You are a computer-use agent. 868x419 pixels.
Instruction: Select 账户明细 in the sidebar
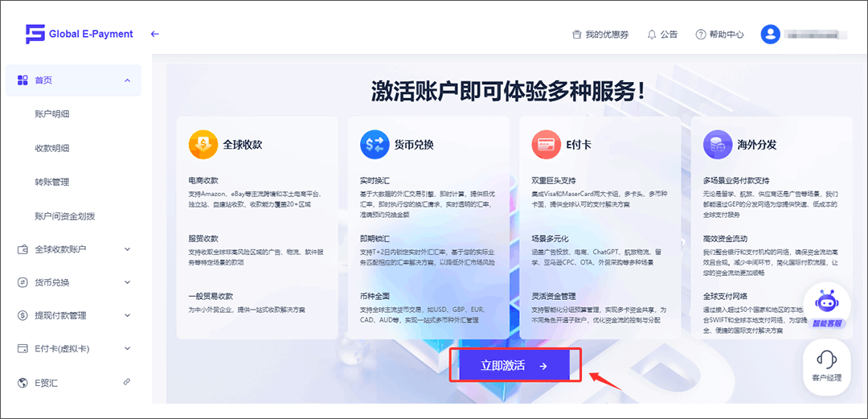(x=51, y=114)
